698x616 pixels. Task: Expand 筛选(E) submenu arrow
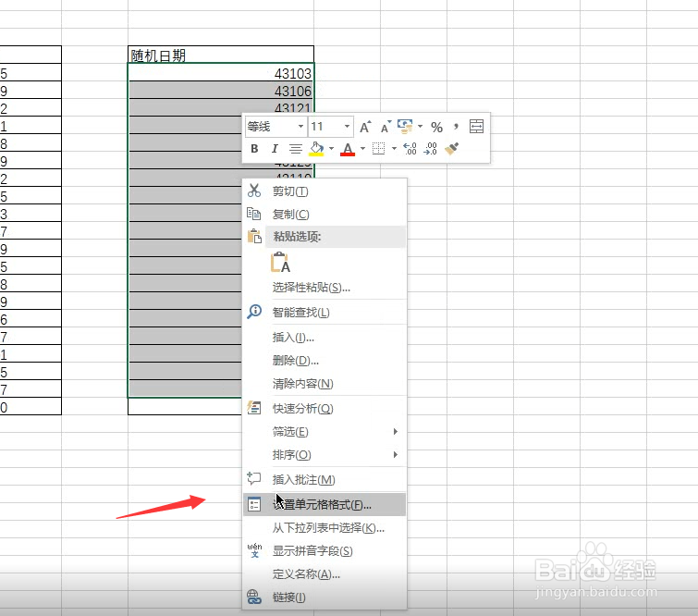395,432
